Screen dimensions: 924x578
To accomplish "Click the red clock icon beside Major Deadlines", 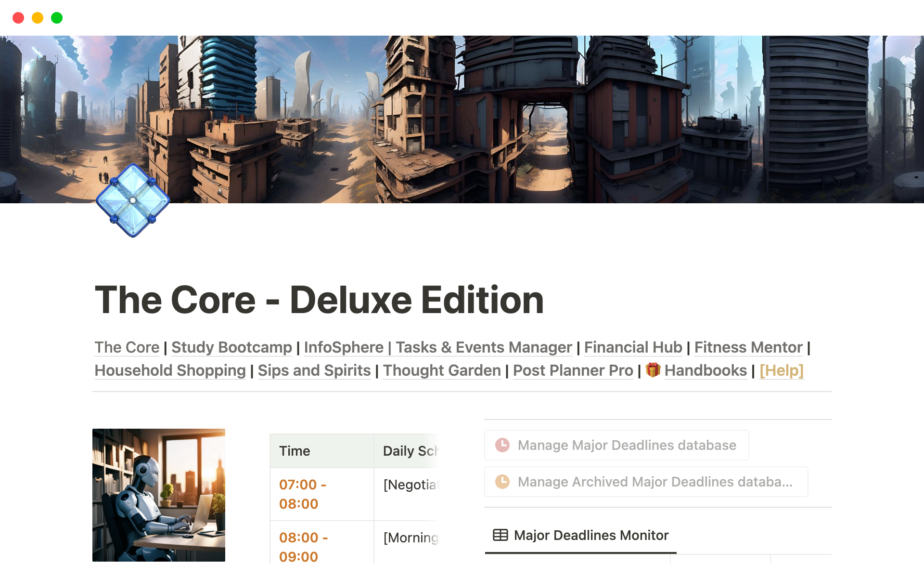I will coord(502,445).
